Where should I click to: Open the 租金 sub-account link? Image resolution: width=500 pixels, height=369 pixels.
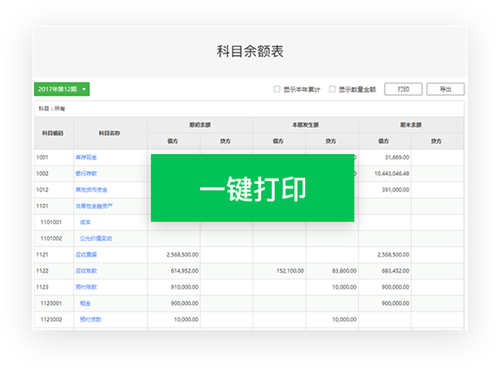pos(85,303)
